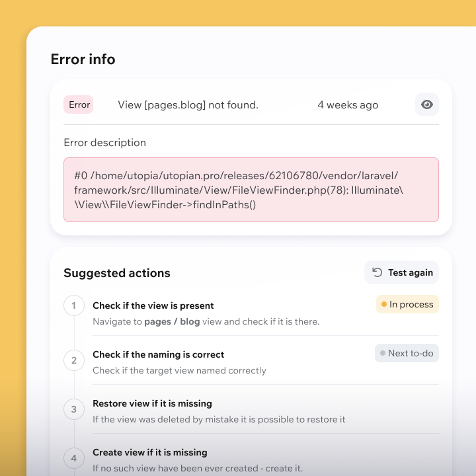Viewport: 476px width, 476px height.
Task: Select the step 1 number circle
Action: [74, 305]
